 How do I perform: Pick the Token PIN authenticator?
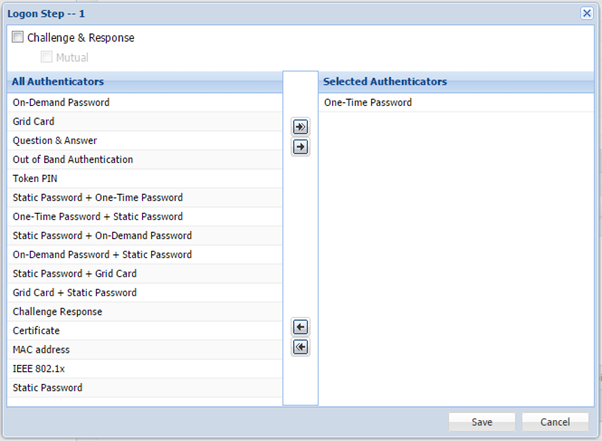(x=33, y=178)
